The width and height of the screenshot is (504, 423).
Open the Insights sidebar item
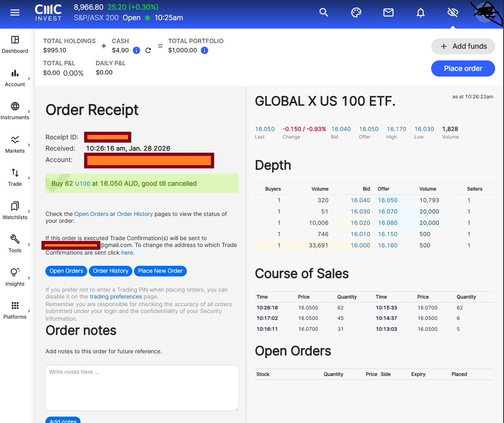(x=15, y=278)
